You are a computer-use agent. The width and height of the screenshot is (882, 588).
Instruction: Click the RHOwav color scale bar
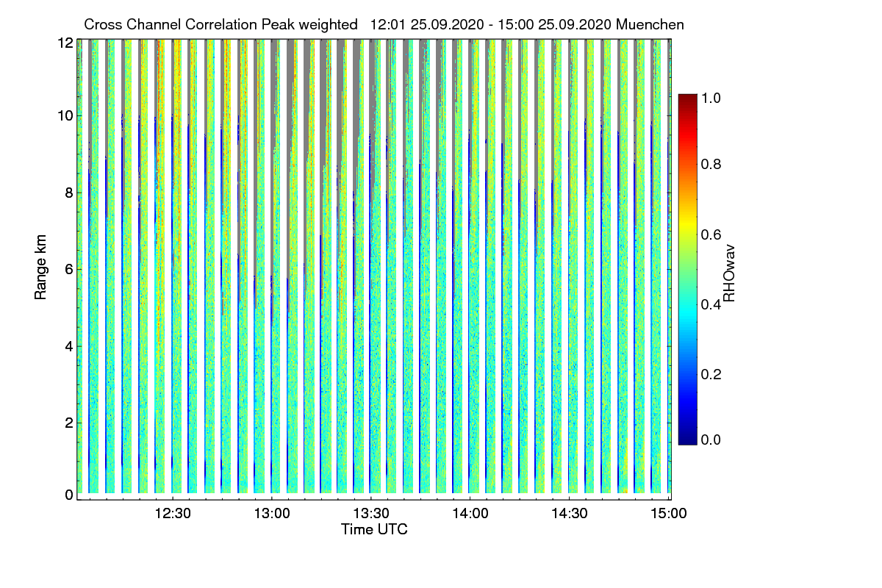686,269
